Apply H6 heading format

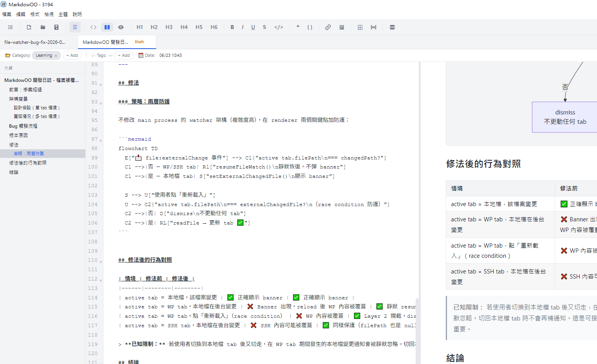point(214,27)
